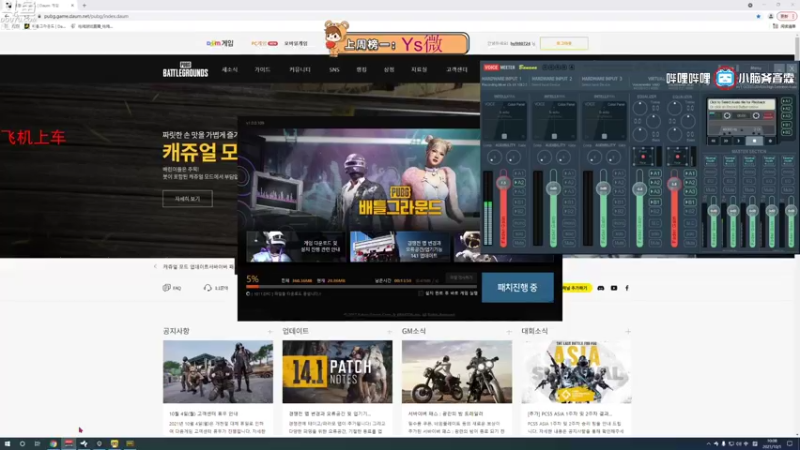This screenshot has width=800, height=450.
Task: Click the first virtual input pan square
Action: [644, 156]
